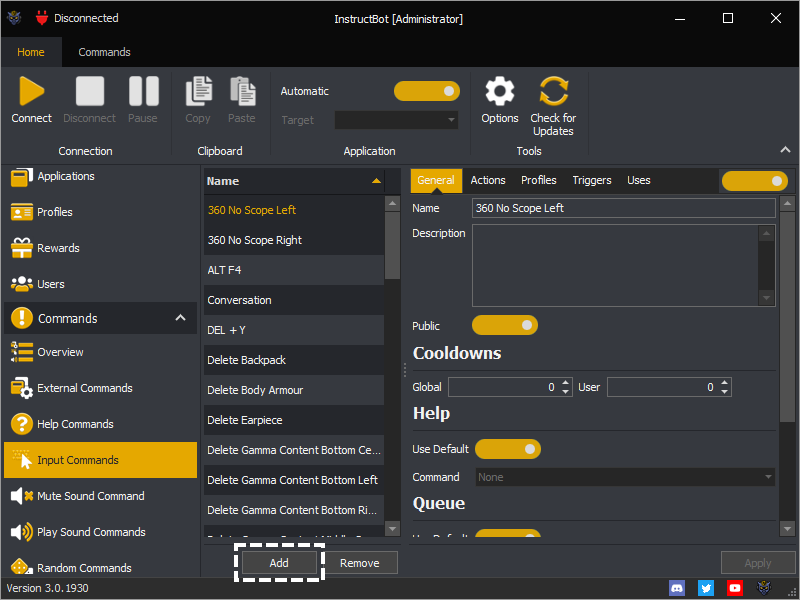Click Check for Updates refresh icon
This screenshot has width=800, height=600.
(x=554, y=91)
